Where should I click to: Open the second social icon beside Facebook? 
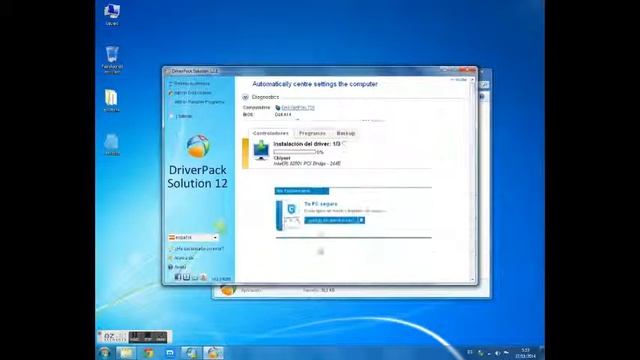[186, 277]
